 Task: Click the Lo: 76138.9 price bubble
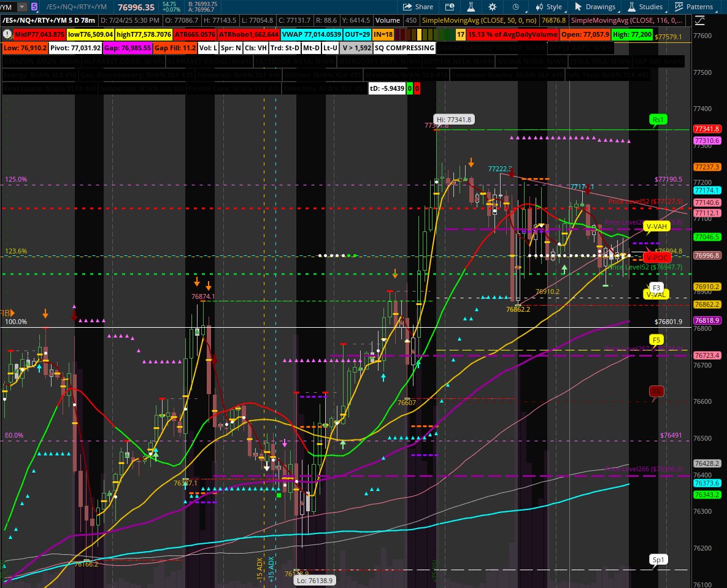314,581
